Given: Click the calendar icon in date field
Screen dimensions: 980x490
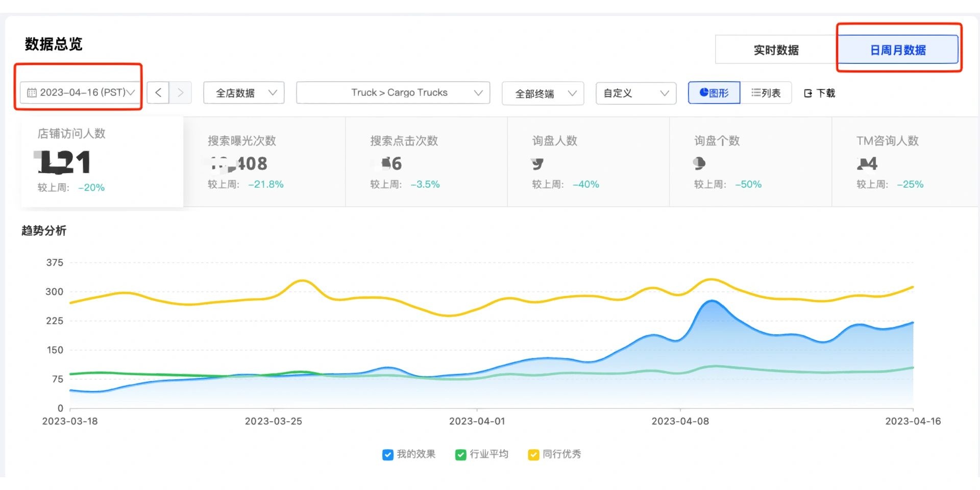Looking at the screenshot, I should (32, 92).
